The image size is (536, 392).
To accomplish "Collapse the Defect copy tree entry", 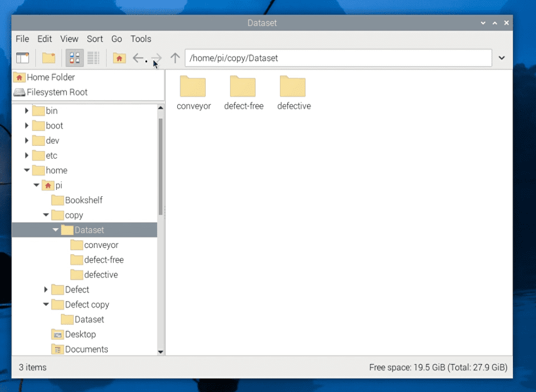I will click(x=46, y=304).
